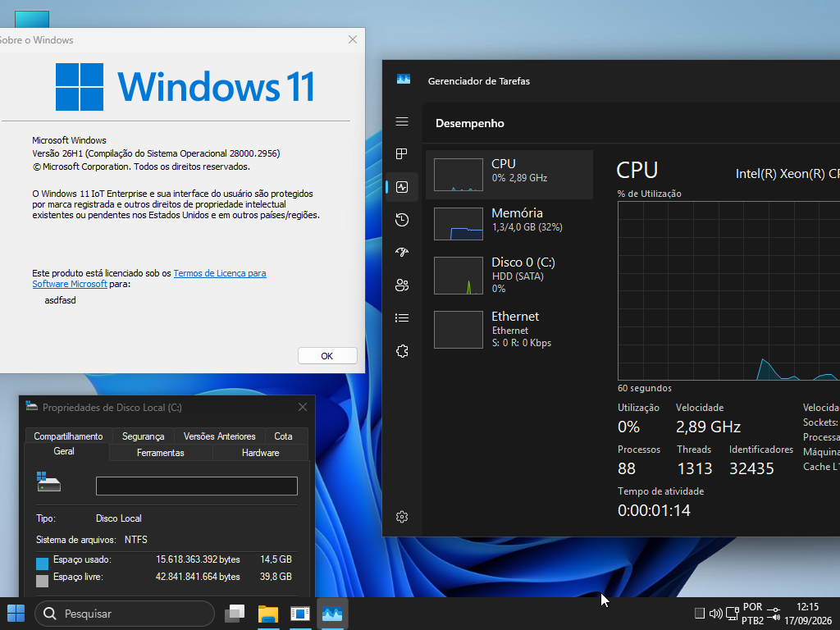Select Geral tab in disk properties
The width and height of the screenshot is (840, 630).
[x=64, y=452]
